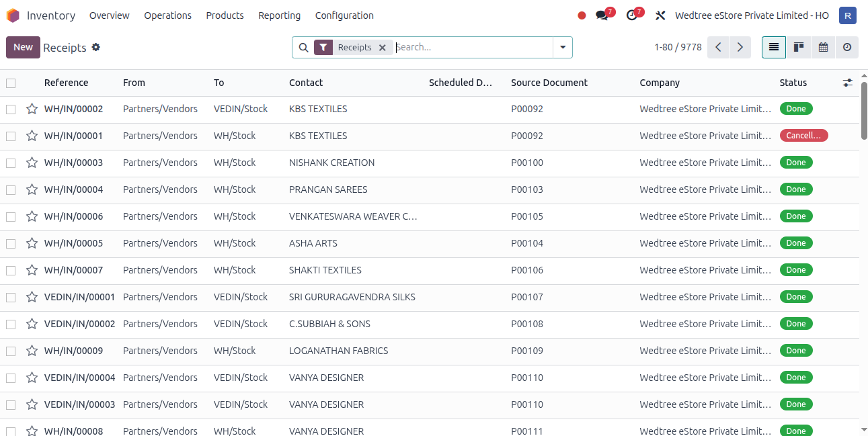
Task: Switch to Activity view
Action: pyautogui.click(x=846, y=47)
